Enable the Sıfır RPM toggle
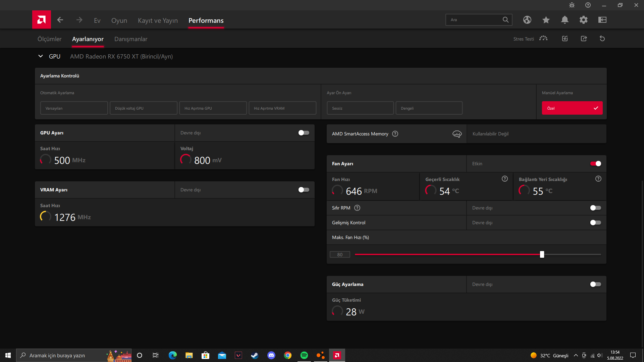This screenshot has width=644, height=362. pos(596,208)
